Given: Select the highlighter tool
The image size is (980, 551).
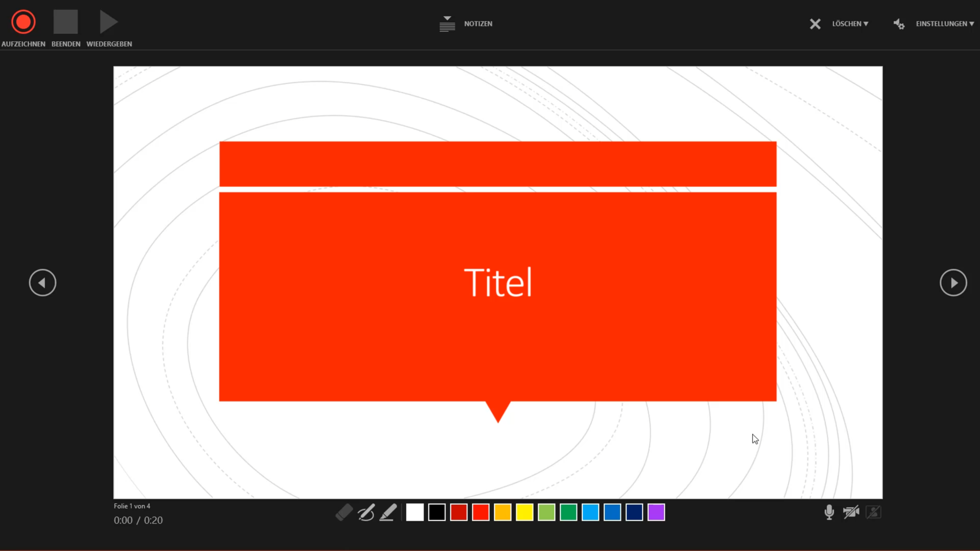Looking at the screenshot, I should tap(388, 512).
